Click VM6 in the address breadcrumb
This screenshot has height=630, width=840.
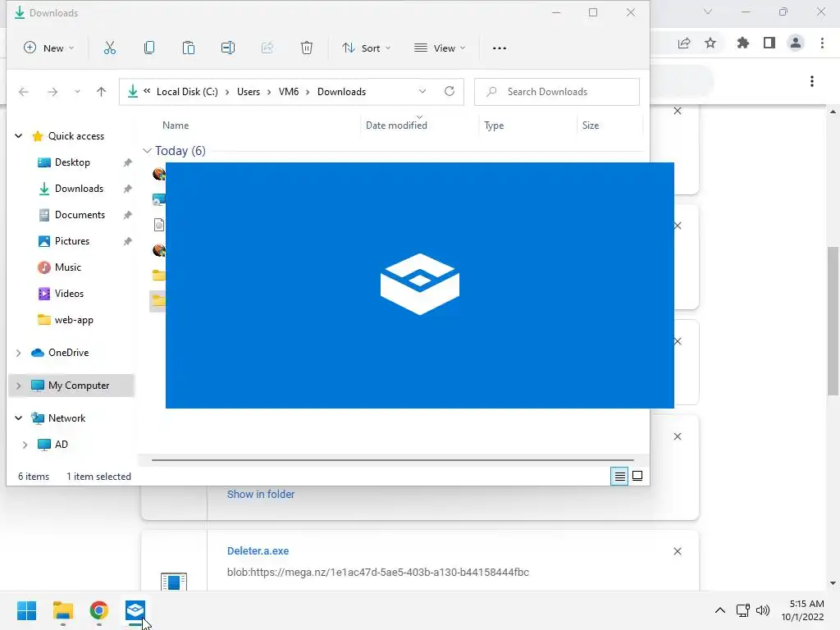(x=289, y=92)
